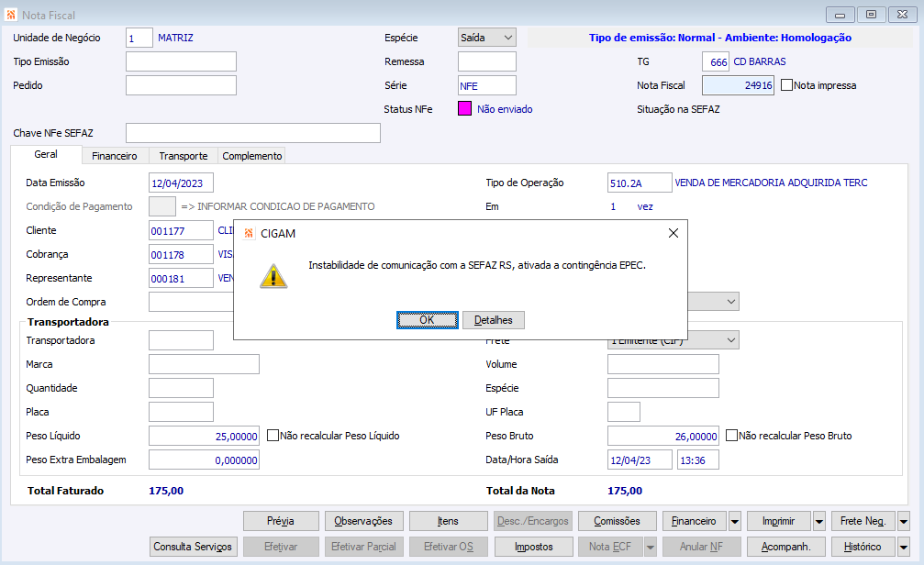Click the Placa input field
The width and height of the screenshot is (924, 565).
tap(181, 412)
